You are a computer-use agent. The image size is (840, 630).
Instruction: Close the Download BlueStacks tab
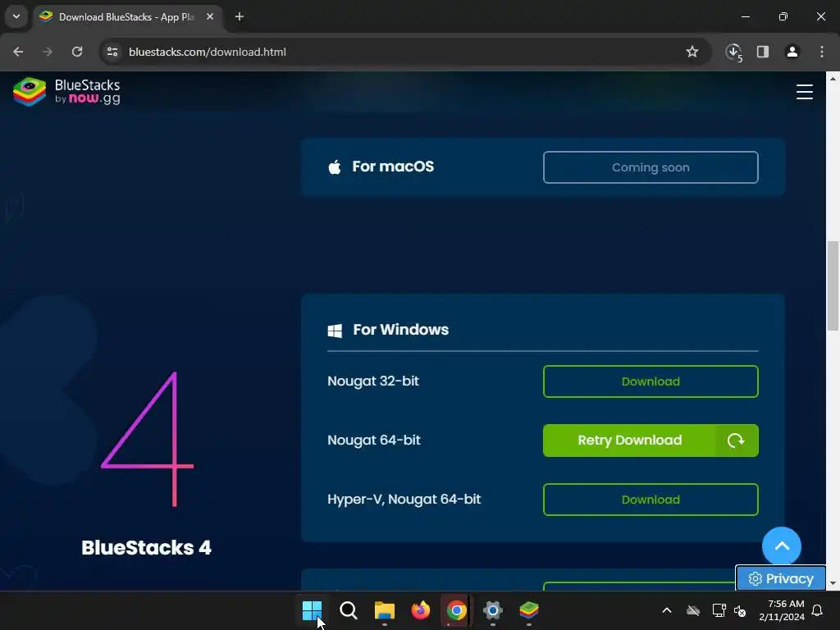(210, 17)
